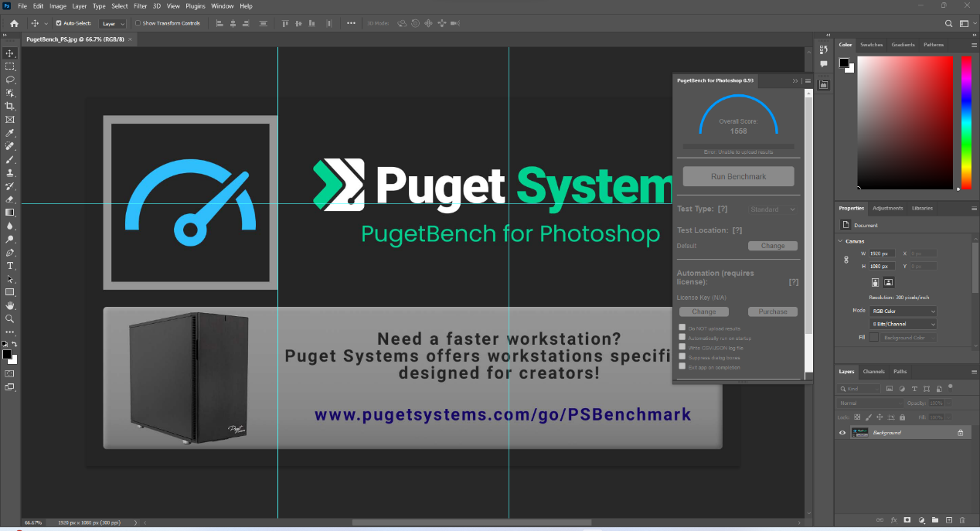Click the Run Benchmark button
This screenshot has height=531, width=980.
click(x=738, y=176)
